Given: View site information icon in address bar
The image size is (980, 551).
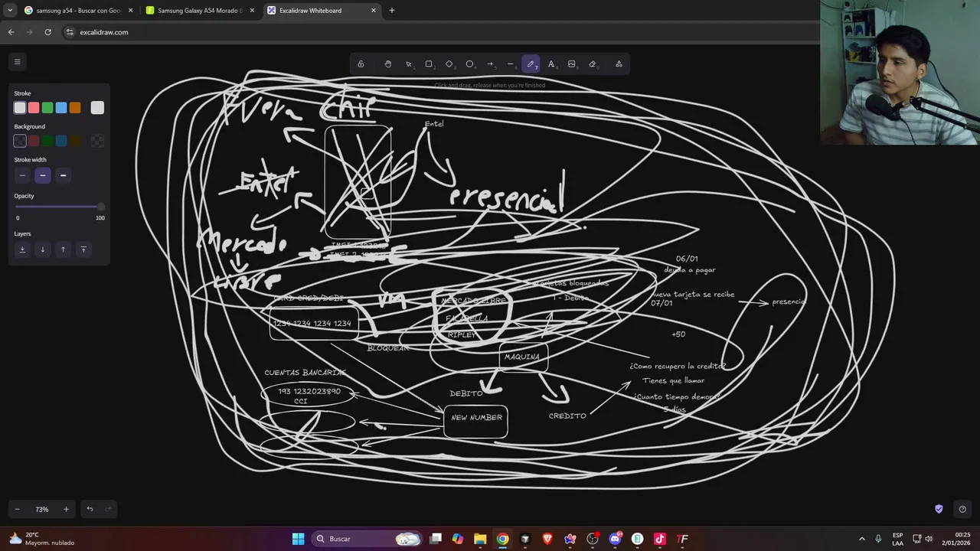Looking at the screenshot, I should [70, 32].
